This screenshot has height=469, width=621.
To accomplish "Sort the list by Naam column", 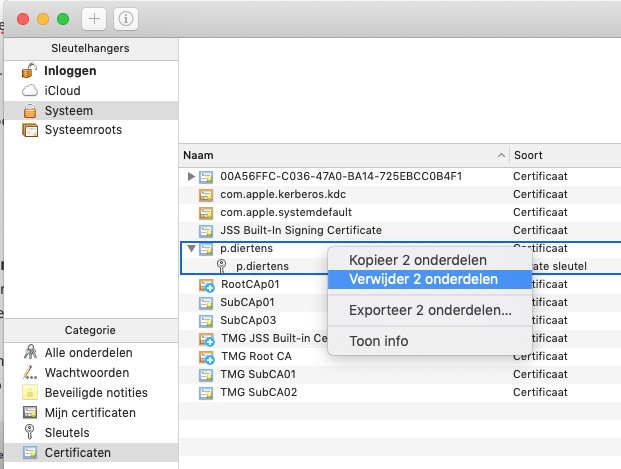I will coord(340,156).
